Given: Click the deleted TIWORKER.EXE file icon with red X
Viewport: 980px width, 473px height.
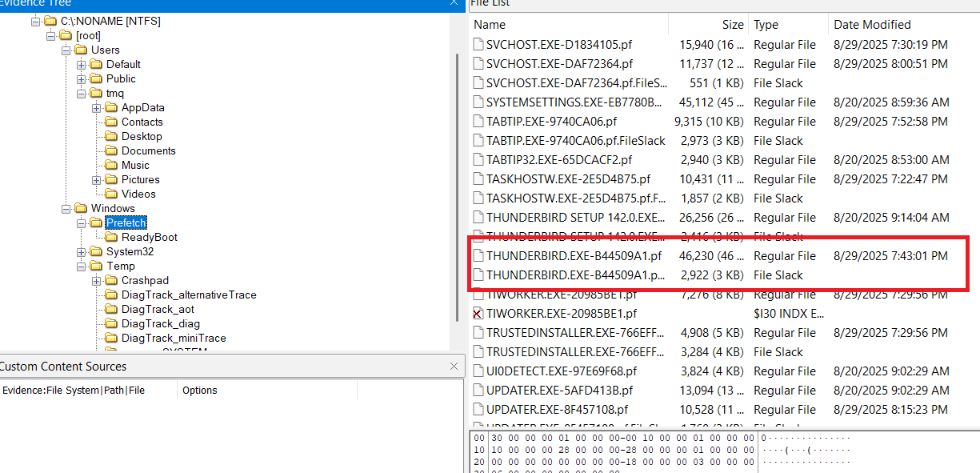Looking at the screenshot, I should click(x=478, y=314).
